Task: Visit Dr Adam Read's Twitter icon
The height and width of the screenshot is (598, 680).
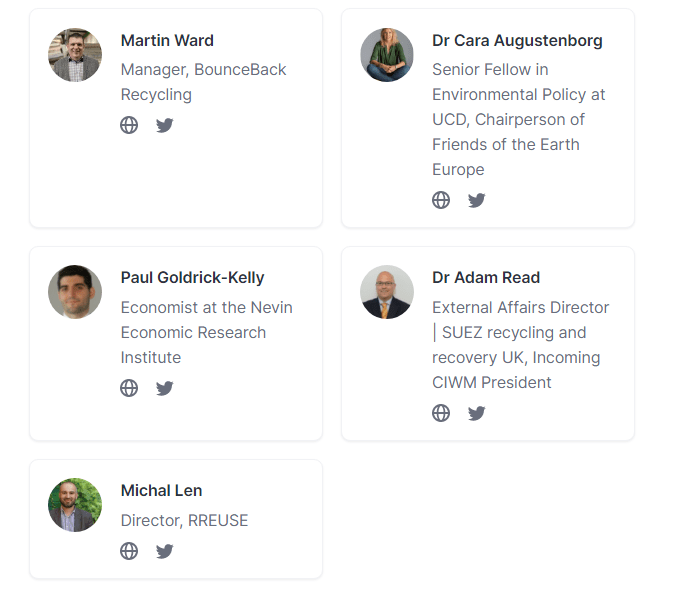Action: (x=477, y=413)
